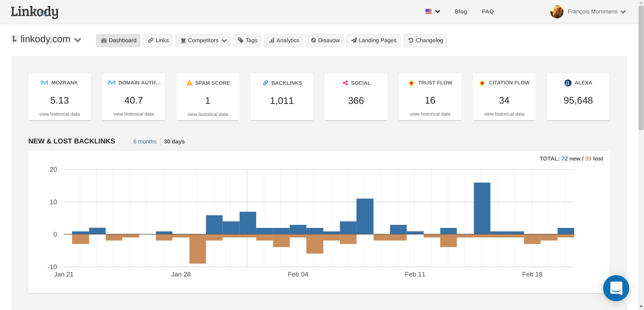Open the FAQ link
Screen dimensions: 644x310
[x=488, y=11]
